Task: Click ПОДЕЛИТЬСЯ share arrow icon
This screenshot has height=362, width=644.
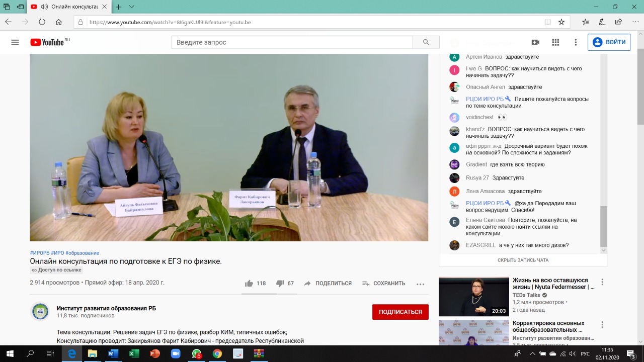Action: click(x=307, y=284)
